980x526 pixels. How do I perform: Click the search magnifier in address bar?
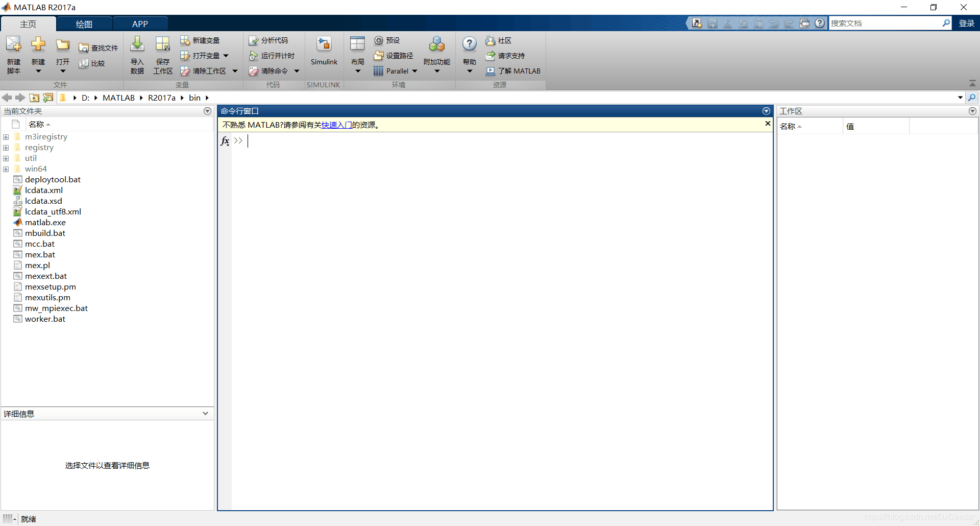coord(972,98)
